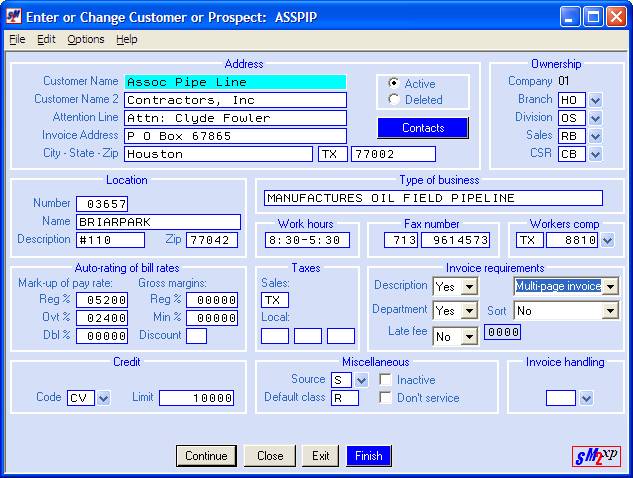Click the Work hours field
This screenshot has width=633, height=478.
[307, 240]
